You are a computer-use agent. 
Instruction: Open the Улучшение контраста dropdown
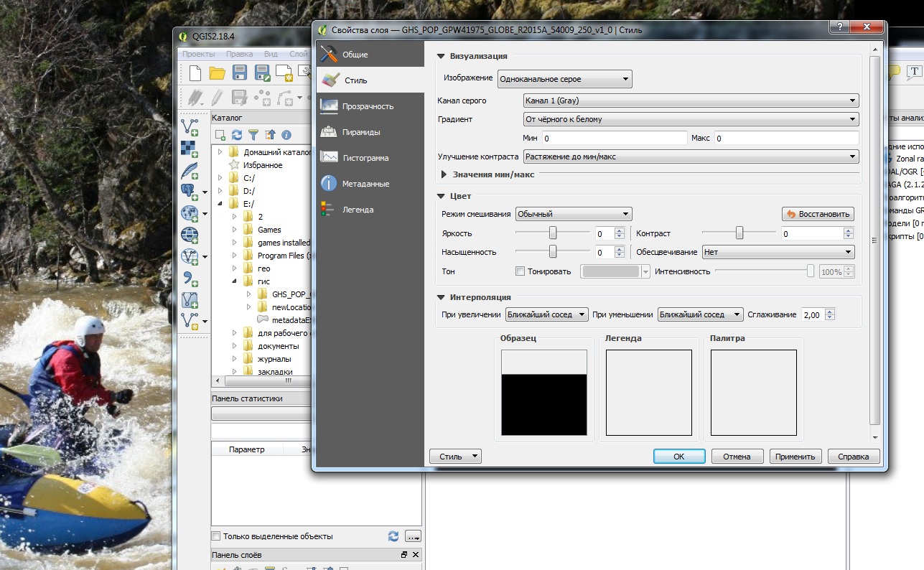click(691, 156)
